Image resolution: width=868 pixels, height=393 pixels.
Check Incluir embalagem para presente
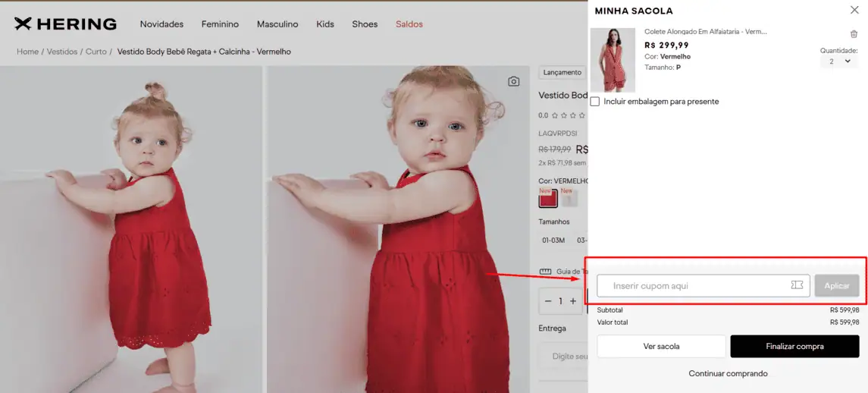click(595, 102)
